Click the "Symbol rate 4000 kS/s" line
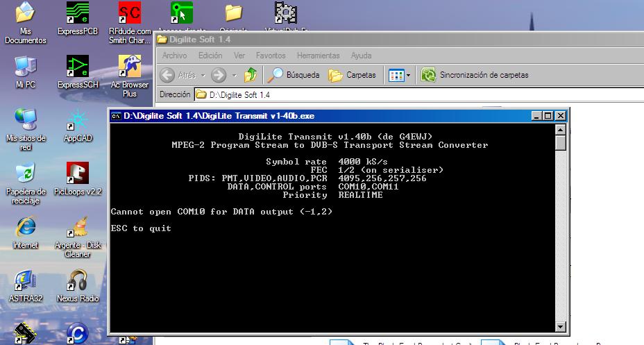This screenshot has width=644, height=345. click(x=327, y=162)
